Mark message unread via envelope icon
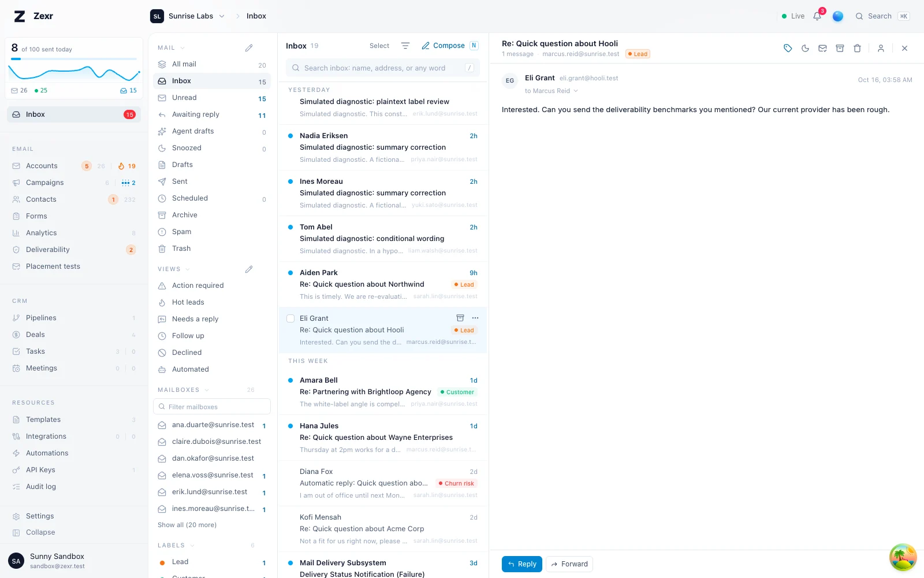 point(822,49)
